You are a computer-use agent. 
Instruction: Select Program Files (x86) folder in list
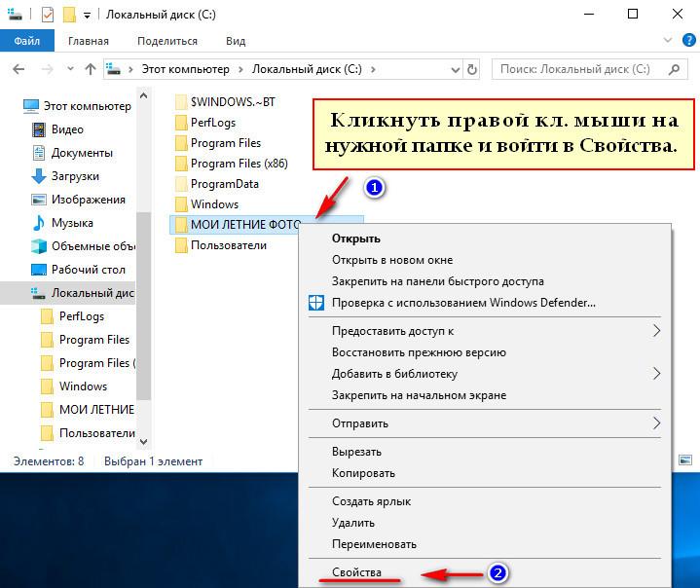pos(232,164)
